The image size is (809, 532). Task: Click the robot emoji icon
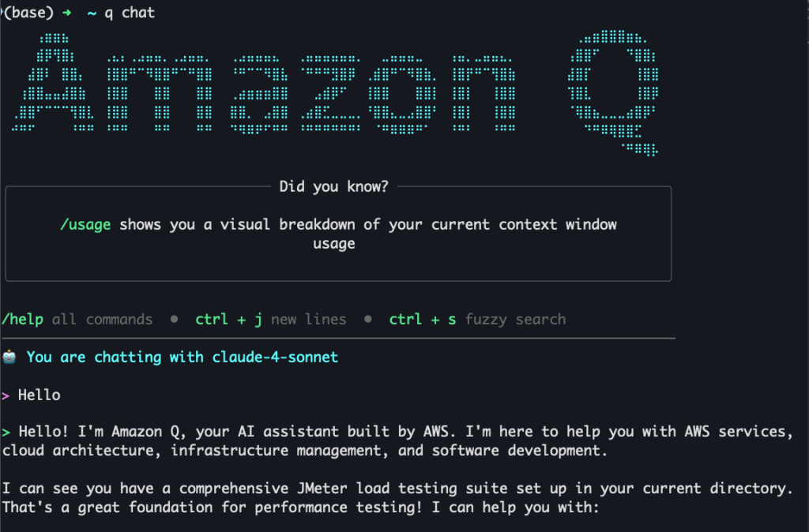click(9, 357)
